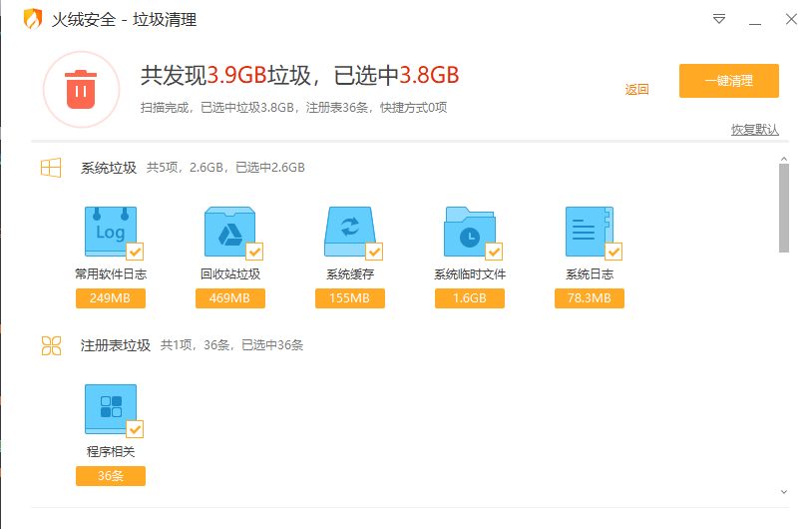Open the system cache icon (系统缓存)
Image resolution: width=812 pixels, height=529 pixels.
pos(349,232)
